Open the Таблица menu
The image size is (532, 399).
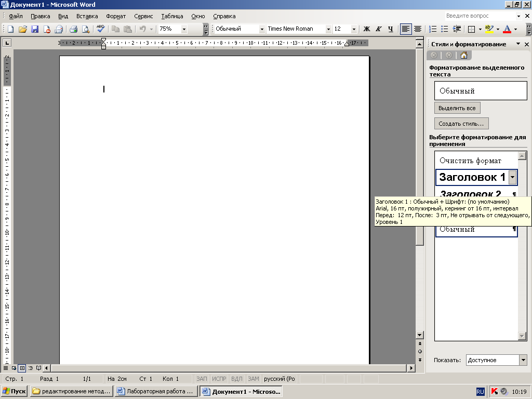(172, 16)
